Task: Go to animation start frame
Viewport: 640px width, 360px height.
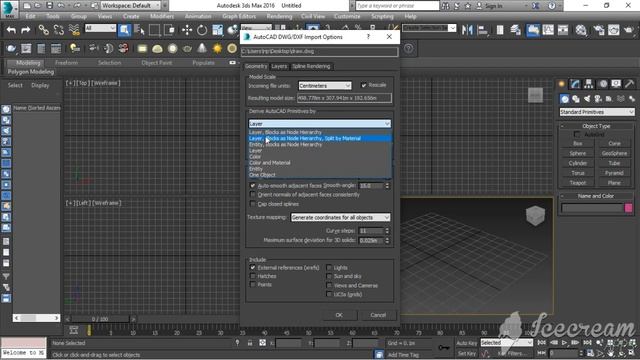Action: click(x=542, y=343)
